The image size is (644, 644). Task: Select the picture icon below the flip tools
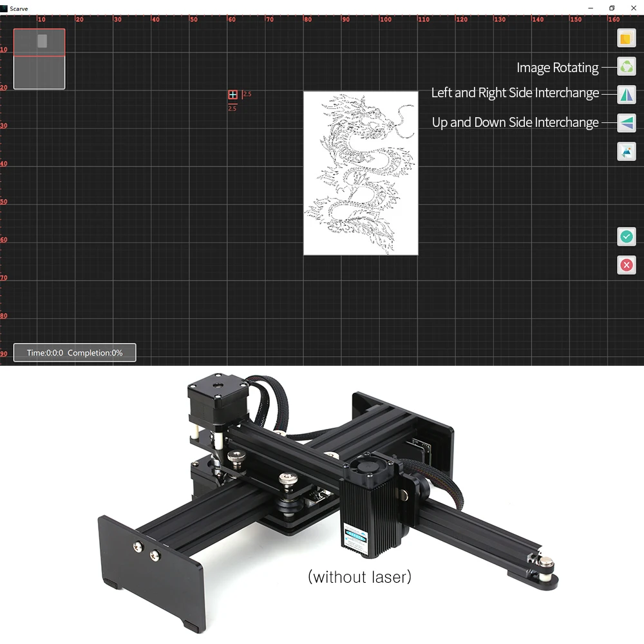627,151
